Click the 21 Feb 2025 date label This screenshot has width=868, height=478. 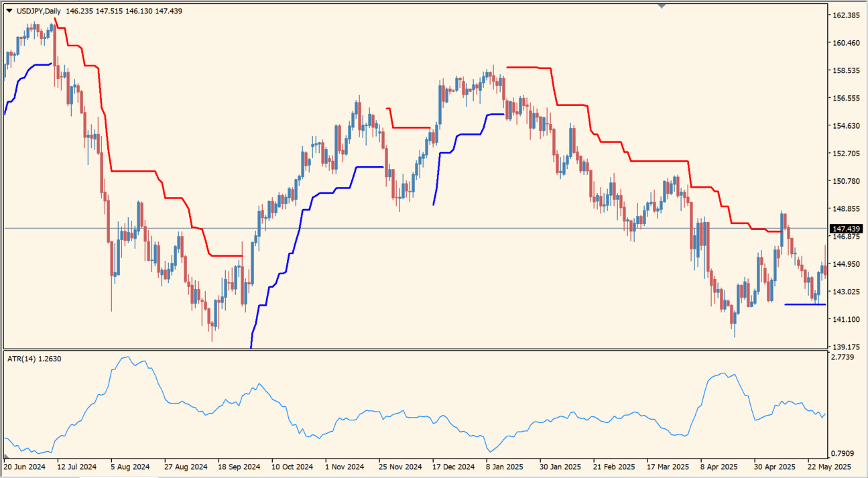(615, 467)
